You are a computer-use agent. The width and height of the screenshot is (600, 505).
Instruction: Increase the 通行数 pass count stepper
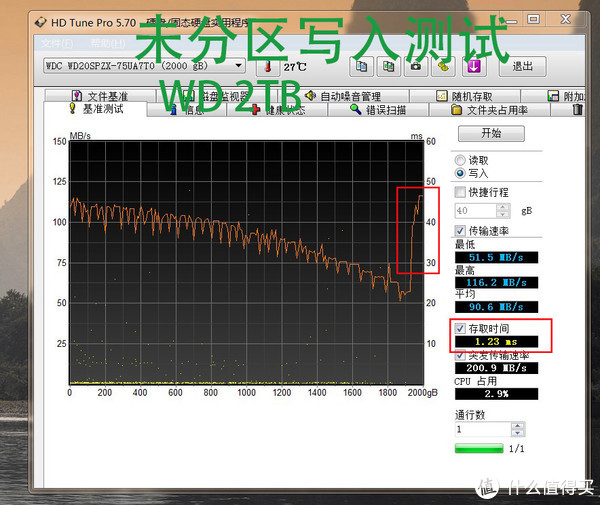pyautogui.click(x=518, y=425)
